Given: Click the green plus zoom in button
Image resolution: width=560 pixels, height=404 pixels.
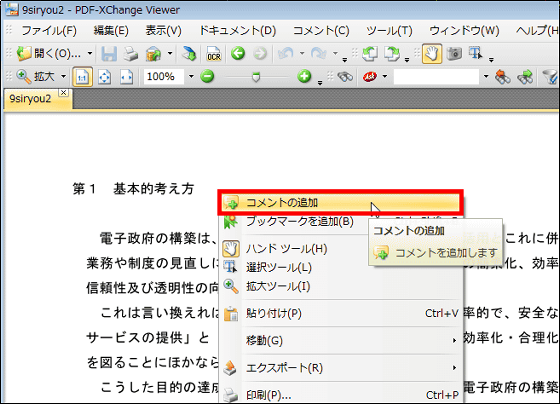Looking at the screenshot, I should pyautogui.click(x=304, y=76).
